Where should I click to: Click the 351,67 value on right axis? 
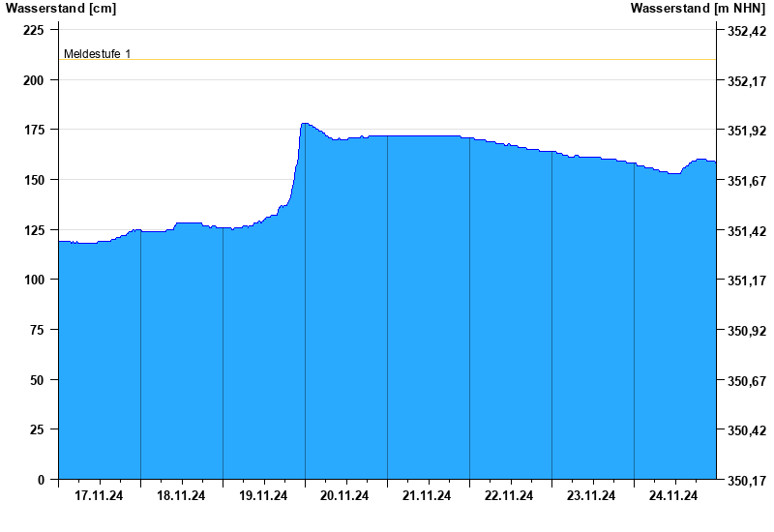tap(747, 181)
